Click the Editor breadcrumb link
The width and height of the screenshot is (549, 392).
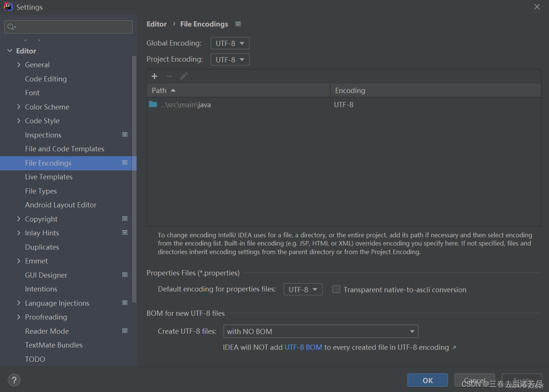[x=157, y=24]
